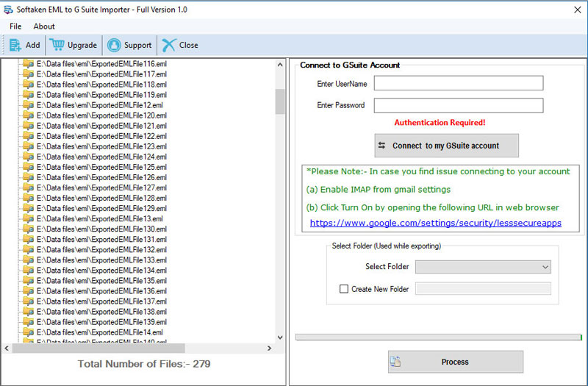Screen dimensions: 588x386
Task: Click folder icon beside ExportedEMLFile13.eml
Action: 28,218
